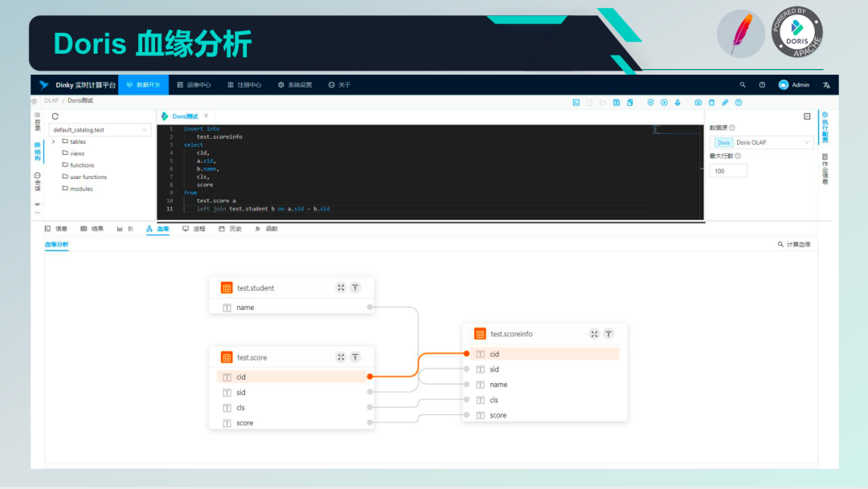Open the 运维中心 menu

194,84
